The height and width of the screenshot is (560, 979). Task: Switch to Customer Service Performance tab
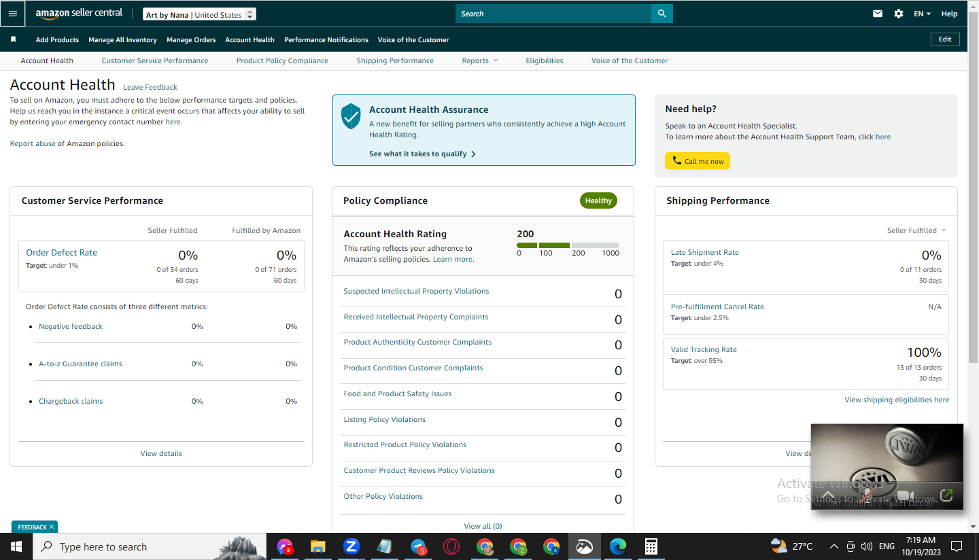click(155, 60)
